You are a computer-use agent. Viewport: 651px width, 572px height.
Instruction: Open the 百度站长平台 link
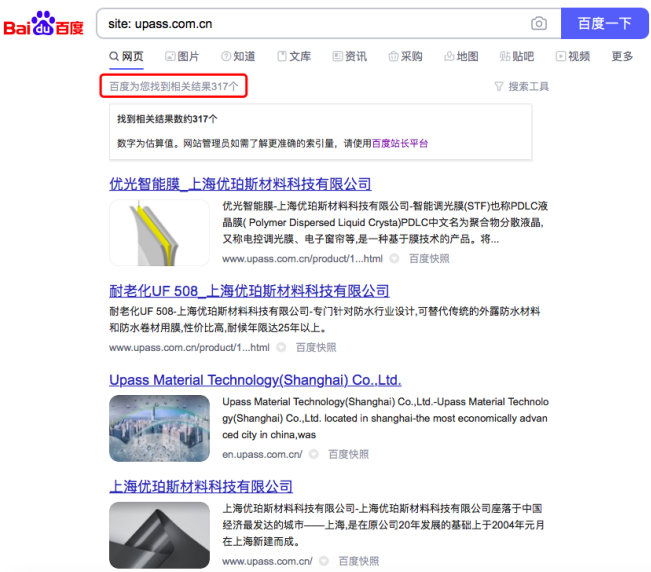click(400, 143)
